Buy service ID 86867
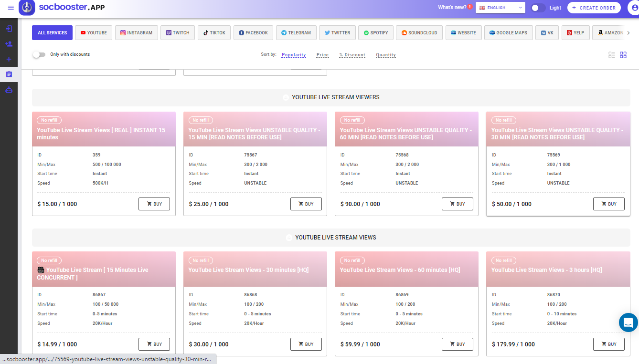 coord(154,344)
